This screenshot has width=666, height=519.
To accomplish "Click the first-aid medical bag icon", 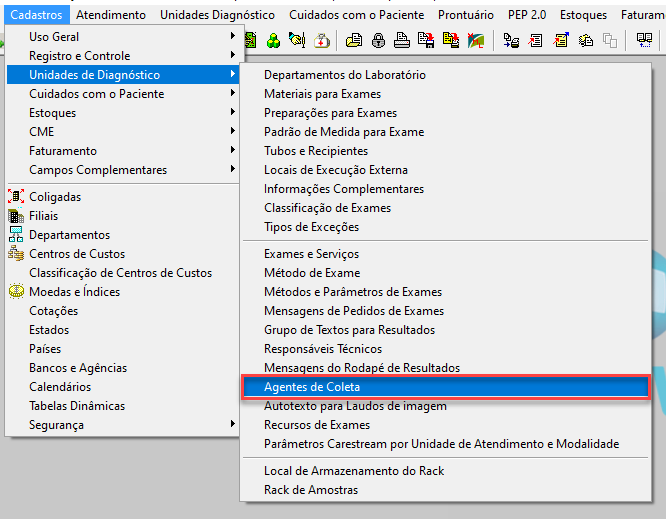I will 322,41.
